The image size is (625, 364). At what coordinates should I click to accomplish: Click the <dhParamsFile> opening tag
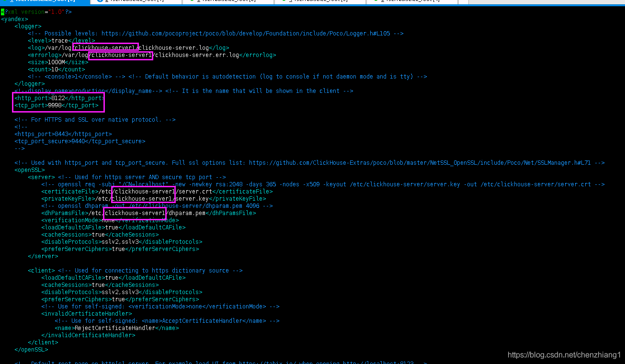point(65,213)
